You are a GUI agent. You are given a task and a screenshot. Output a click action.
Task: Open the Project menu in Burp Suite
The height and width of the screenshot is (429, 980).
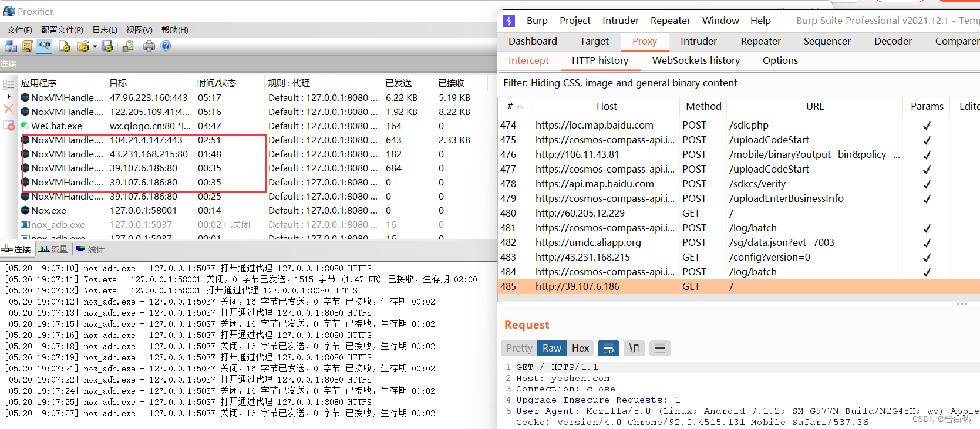coord(575,21)
